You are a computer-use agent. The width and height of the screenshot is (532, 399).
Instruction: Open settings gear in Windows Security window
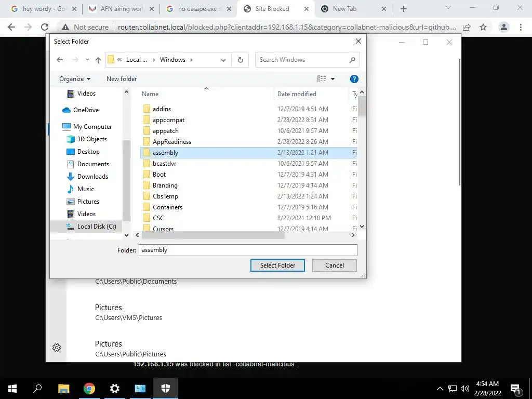(57, 348)
